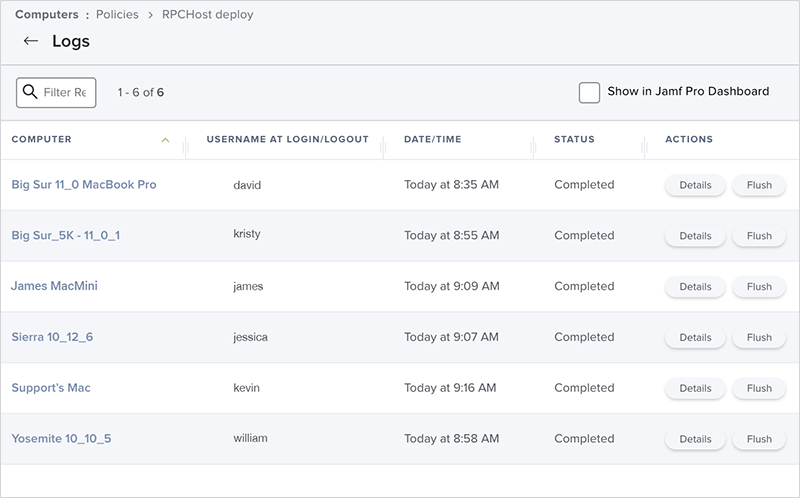The height and width of the screenshot is (498, 800).
Task: Open the Yosemite 10_10_5 computer link
Action: (x=61, y=439)
